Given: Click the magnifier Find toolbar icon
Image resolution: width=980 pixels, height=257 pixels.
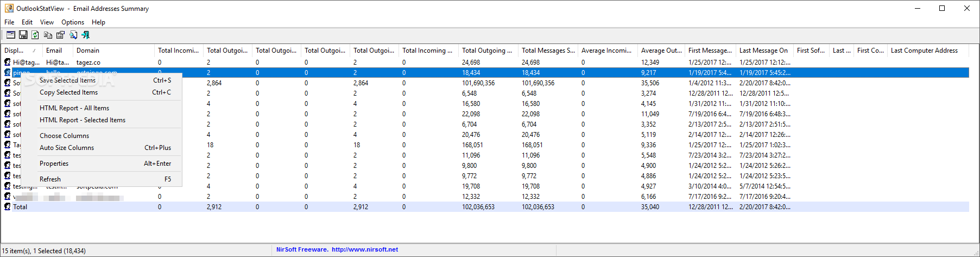Looking at the screenshot, I should click(x=73, y=35).
